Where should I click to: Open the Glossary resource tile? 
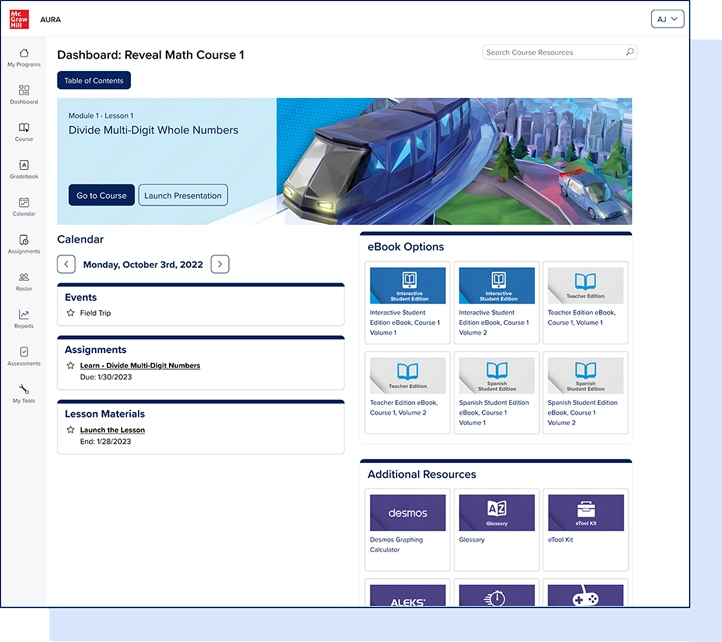(x=496, y=530)
